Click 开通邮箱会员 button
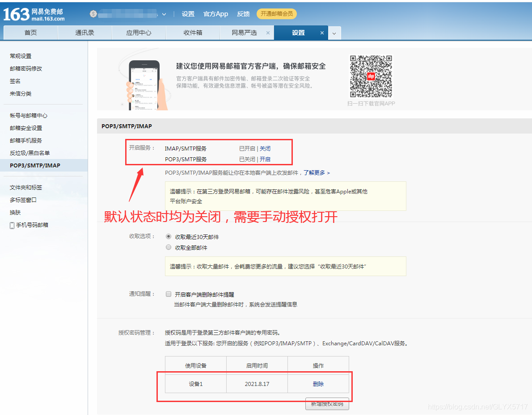Image resolution: width=532 pixels, height=415 pixels. 277,14
